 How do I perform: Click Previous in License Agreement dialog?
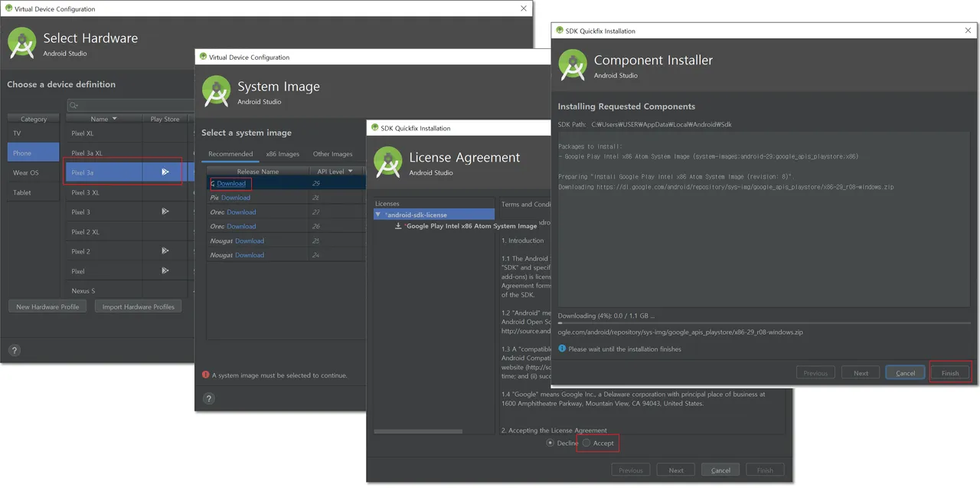[631, 470]
